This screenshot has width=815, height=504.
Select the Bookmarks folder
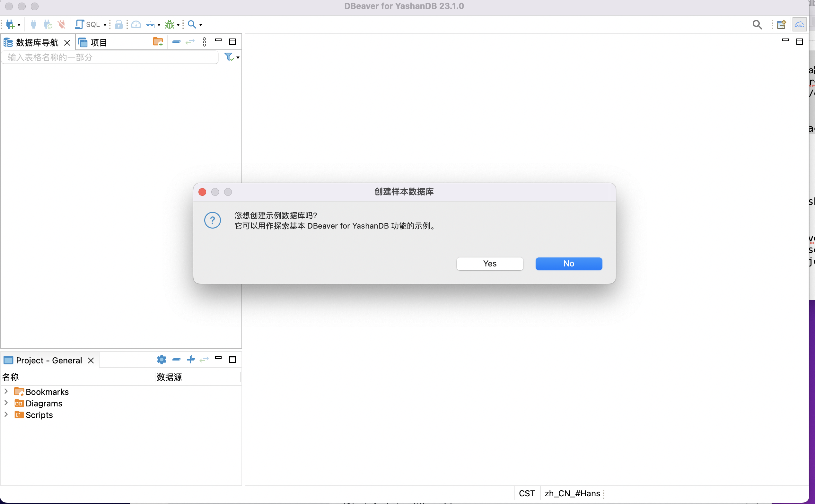[42, 392]
